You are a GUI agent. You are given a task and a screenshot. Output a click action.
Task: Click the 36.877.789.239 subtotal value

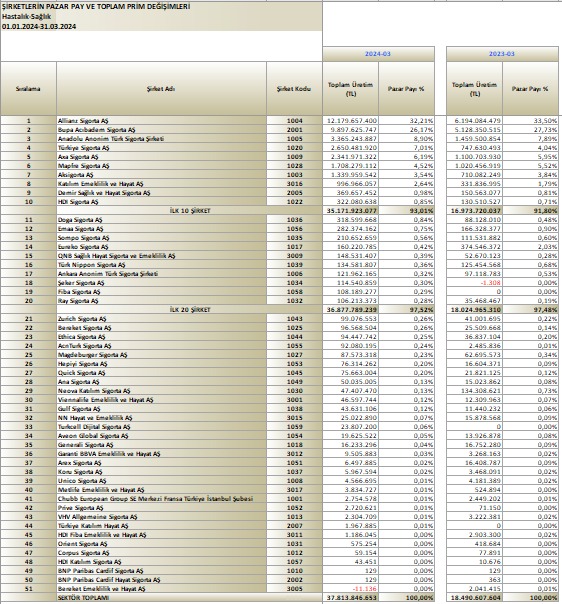(351, 310)
